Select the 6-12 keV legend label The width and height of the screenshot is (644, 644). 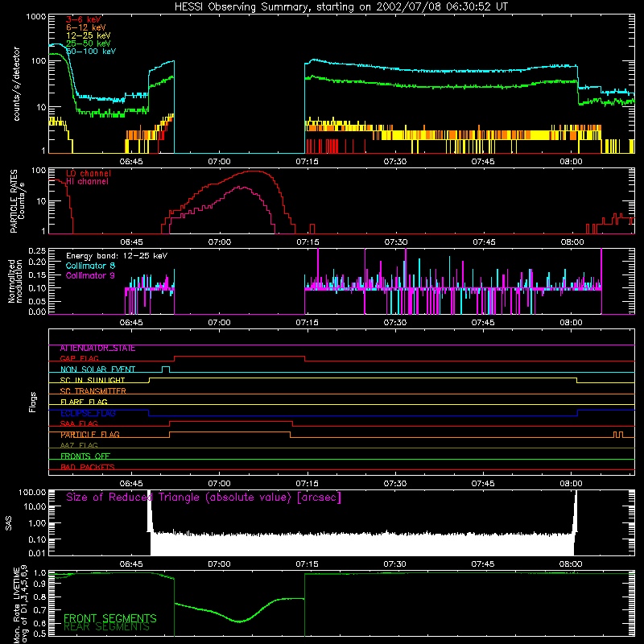[85, 27]
